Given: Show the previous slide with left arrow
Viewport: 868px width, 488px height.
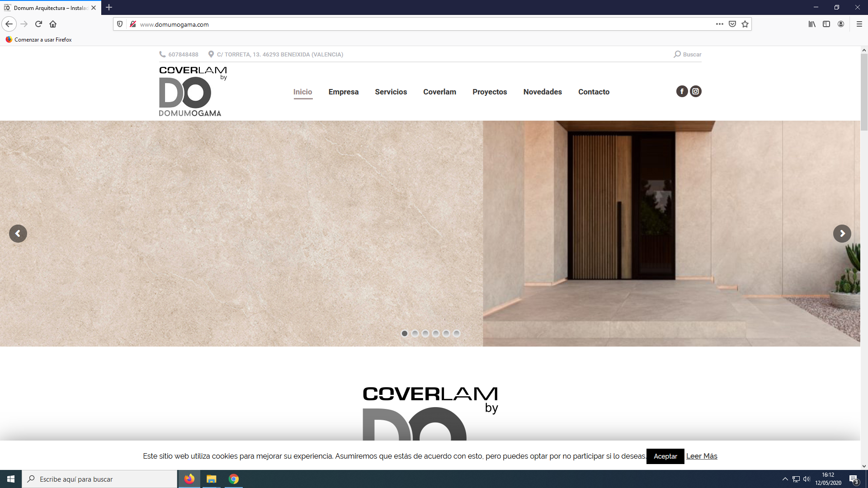Looking at the screenshot, I should pyautogui.click(x=18, y=234).
